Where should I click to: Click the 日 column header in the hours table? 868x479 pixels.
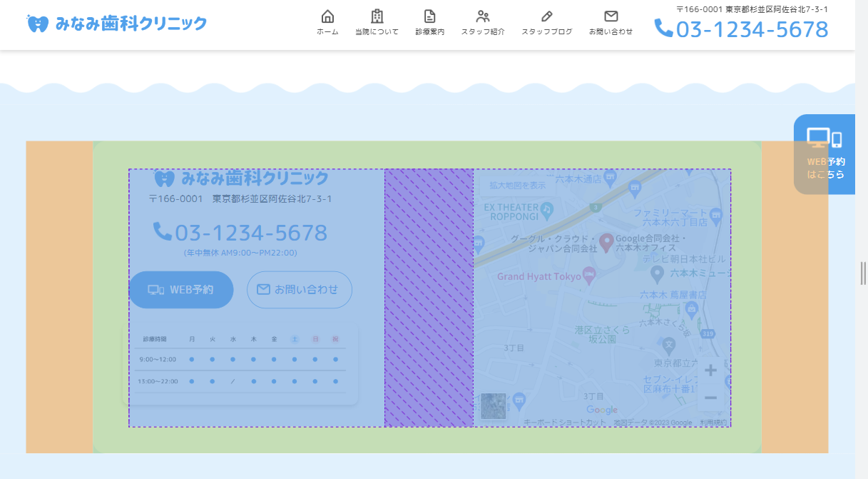[x=315, y=339]
